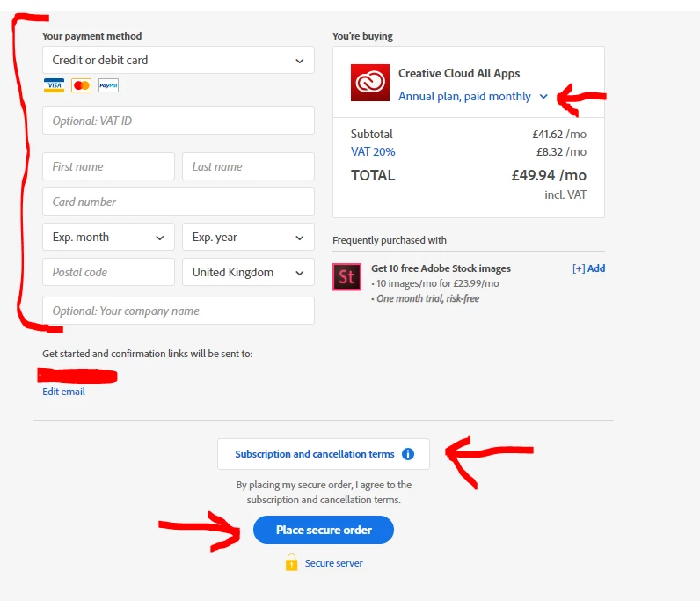Click the Secure server link
Viewport: 700px width, 601px height.
(x=334, y=563)
